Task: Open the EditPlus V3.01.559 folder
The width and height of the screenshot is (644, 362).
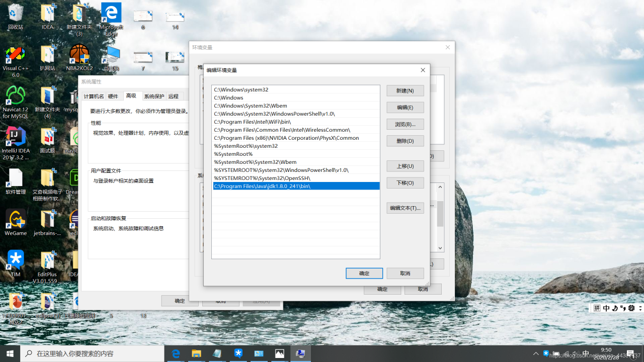Action: point(48,266)
